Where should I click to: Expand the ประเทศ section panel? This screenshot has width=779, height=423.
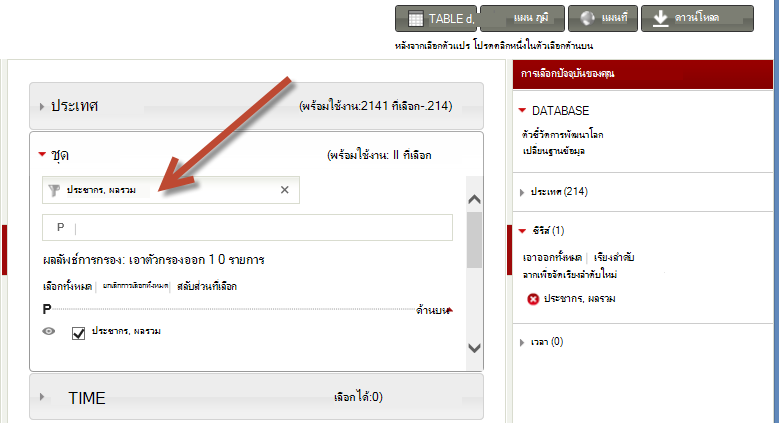[256, 106]
